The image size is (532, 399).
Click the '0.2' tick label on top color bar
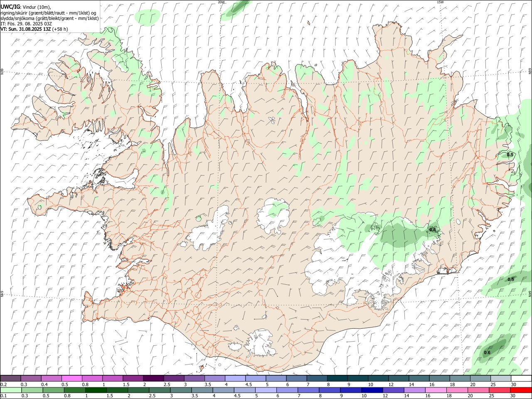(x=3, y=384)
